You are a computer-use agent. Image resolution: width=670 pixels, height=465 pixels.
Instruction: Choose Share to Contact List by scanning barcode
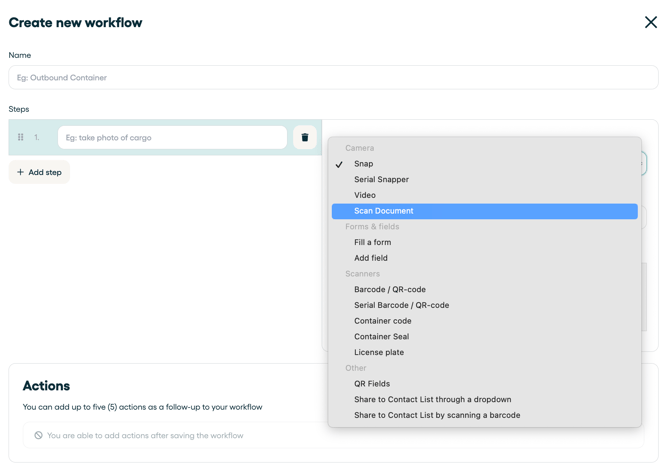point(437,415)
